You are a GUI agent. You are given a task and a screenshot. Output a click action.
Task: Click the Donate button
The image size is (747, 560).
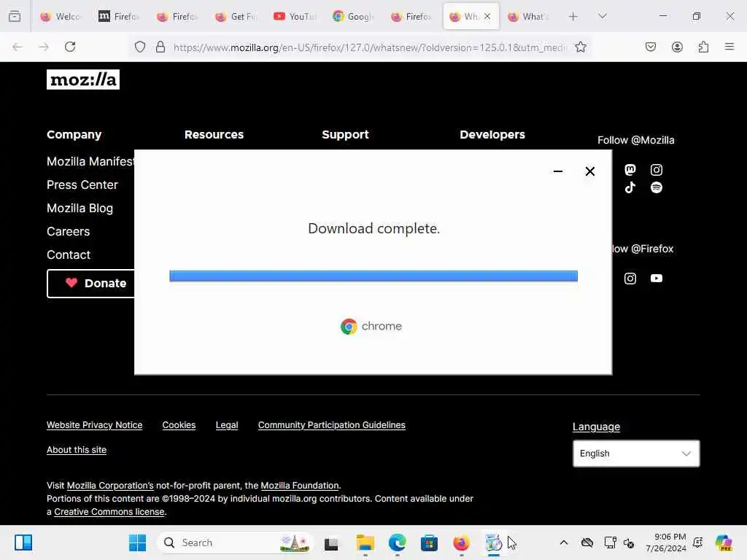click(91, 284)
